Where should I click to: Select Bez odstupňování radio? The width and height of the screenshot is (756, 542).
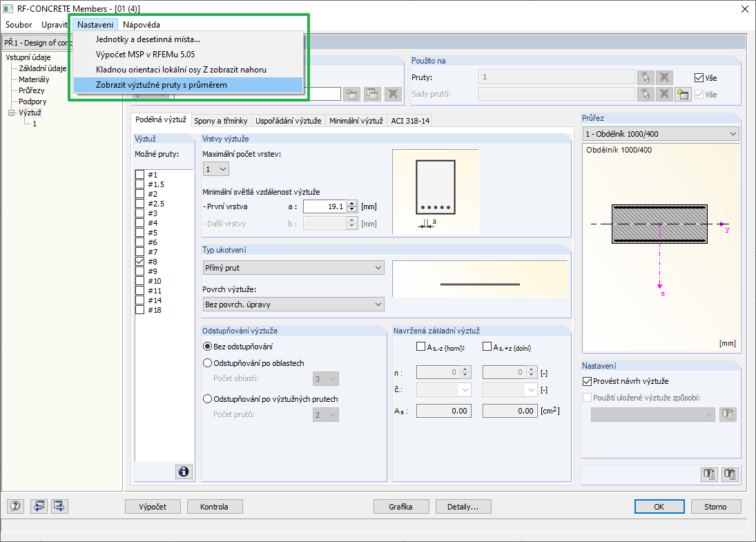point(207,346)
